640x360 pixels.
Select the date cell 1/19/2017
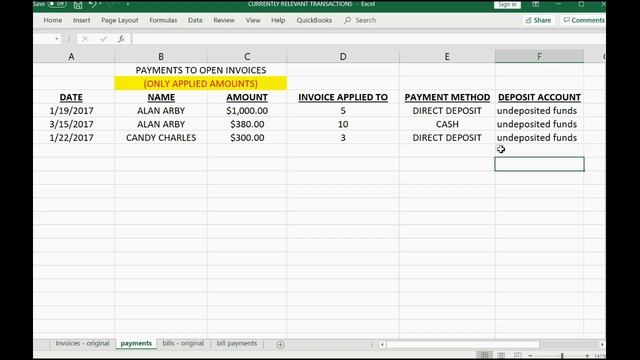(x=71, y=111)
